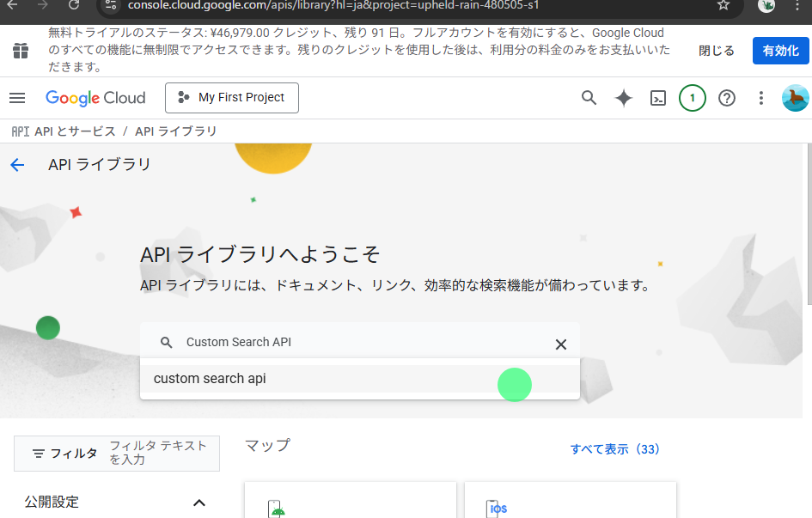Open notifications badge showing 1

tap(692, 98)
